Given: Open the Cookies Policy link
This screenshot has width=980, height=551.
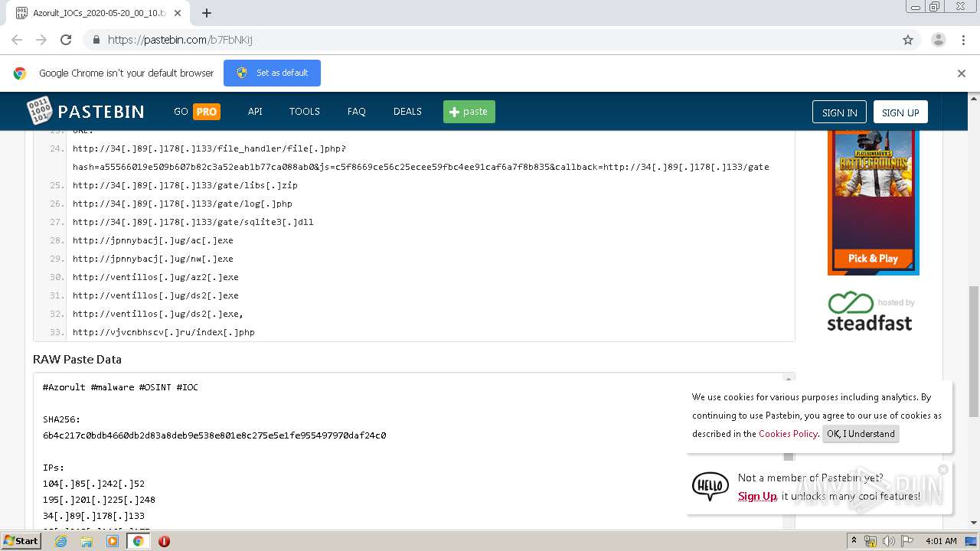Looking at the screenshot, I should [x=788, y=434].
